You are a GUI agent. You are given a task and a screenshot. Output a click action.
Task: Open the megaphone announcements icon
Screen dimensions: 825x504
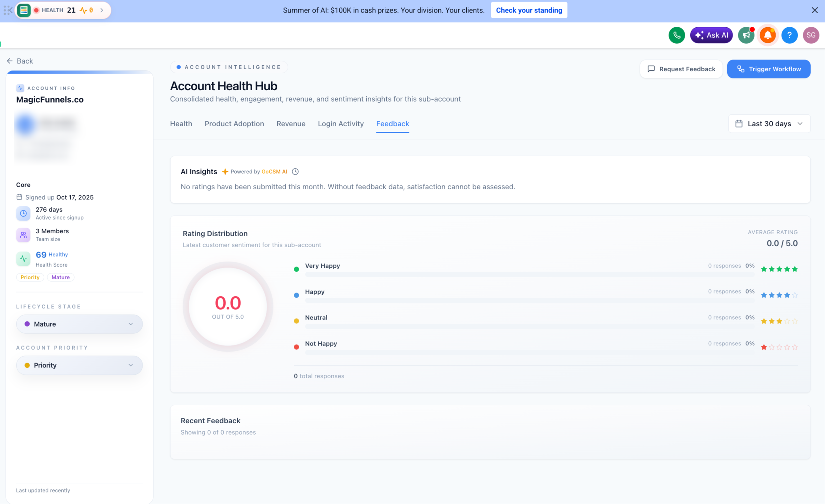pos(746,35)
